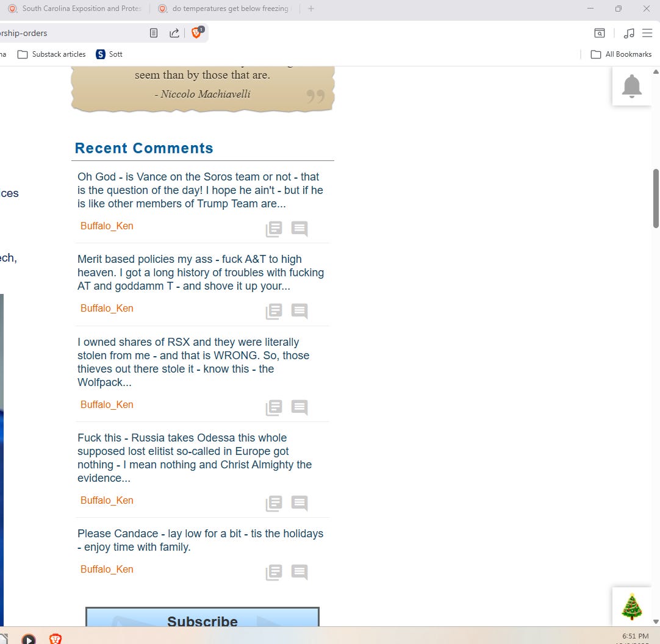Expand the All Bookmarks folder
Image resolution: width=660 pixels, height=644 pixels.
[622, 54]
